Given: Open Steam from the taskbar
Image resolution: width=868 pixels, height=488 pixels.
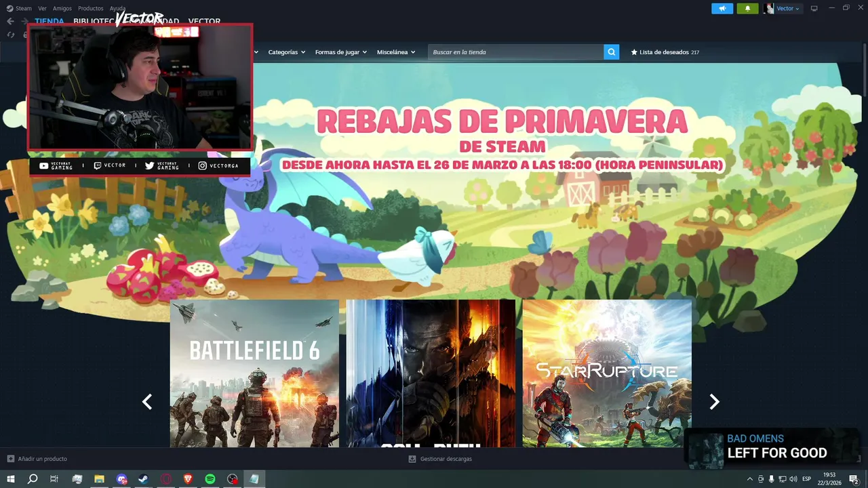Looking at the screenshot, I should 144,479.
